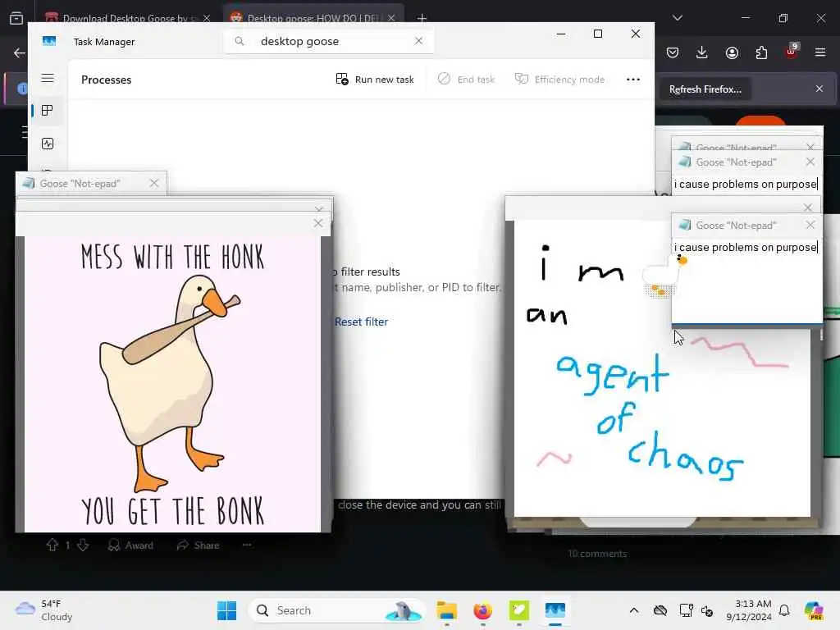
Task: Click the Reset filter link
Action: (x=361, y=322)
